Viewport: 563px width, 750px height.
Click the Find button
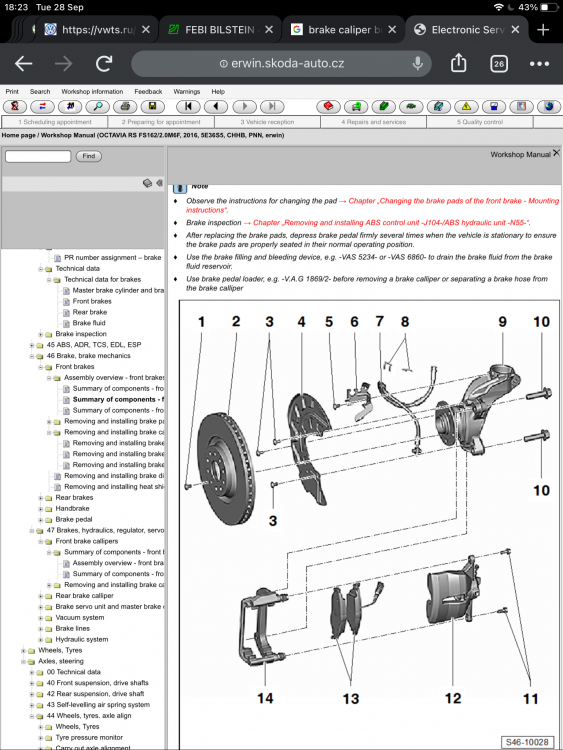point(89,156)
